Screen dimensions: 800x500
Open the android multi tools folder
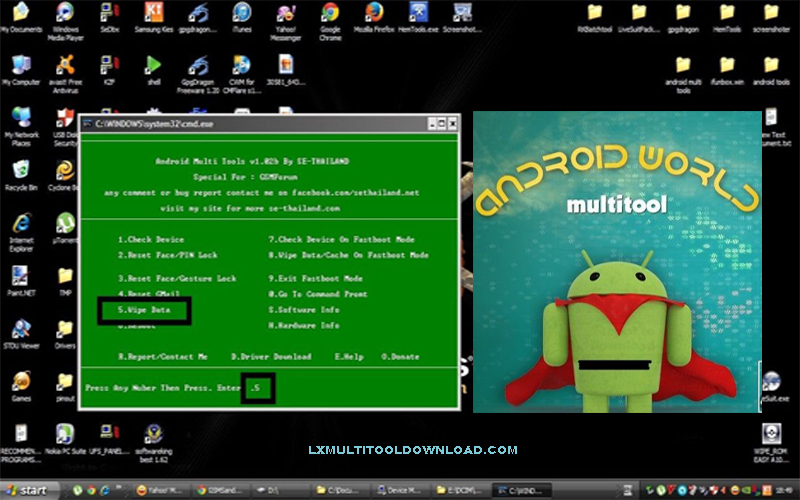coord(683,74)
